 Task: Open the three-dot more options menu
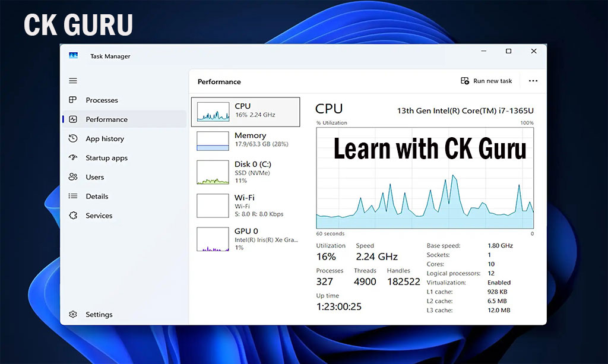coord(533,81)
